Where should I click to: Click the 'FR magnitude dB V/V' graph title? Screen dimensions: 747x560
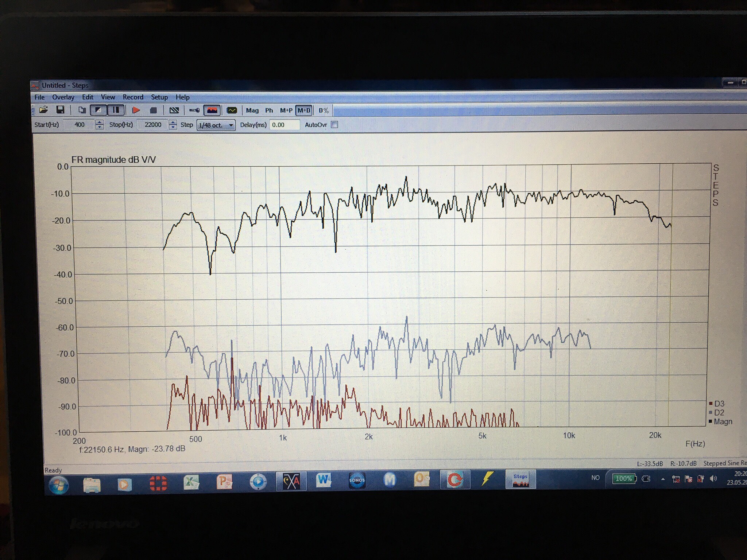(x=113, y=160)
